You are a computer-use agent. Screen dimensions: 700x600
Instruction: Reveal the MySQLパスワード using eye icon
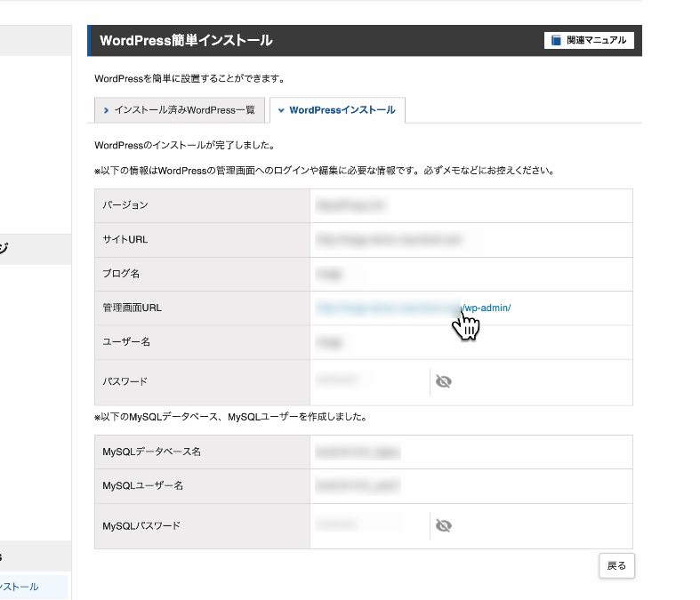[443, 525]
